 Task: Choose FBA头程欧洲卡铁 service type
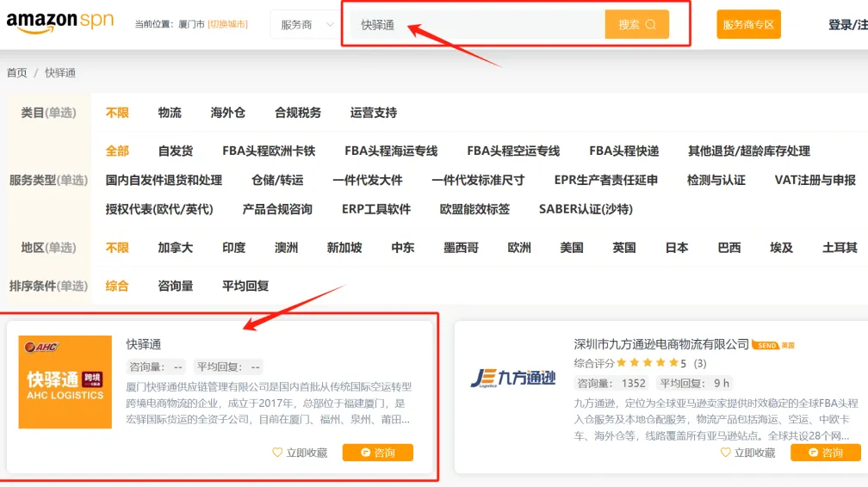coord(269,151)
